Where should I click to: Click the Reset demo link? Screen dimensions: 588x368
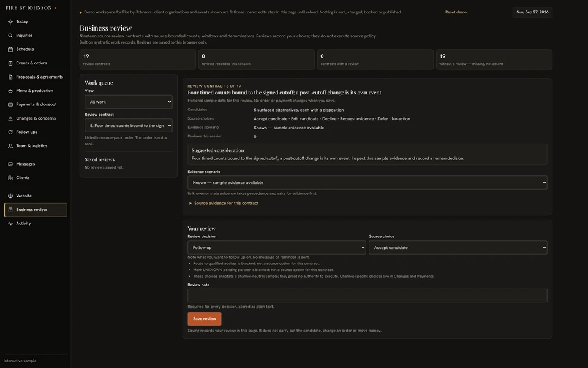point(456,12)
